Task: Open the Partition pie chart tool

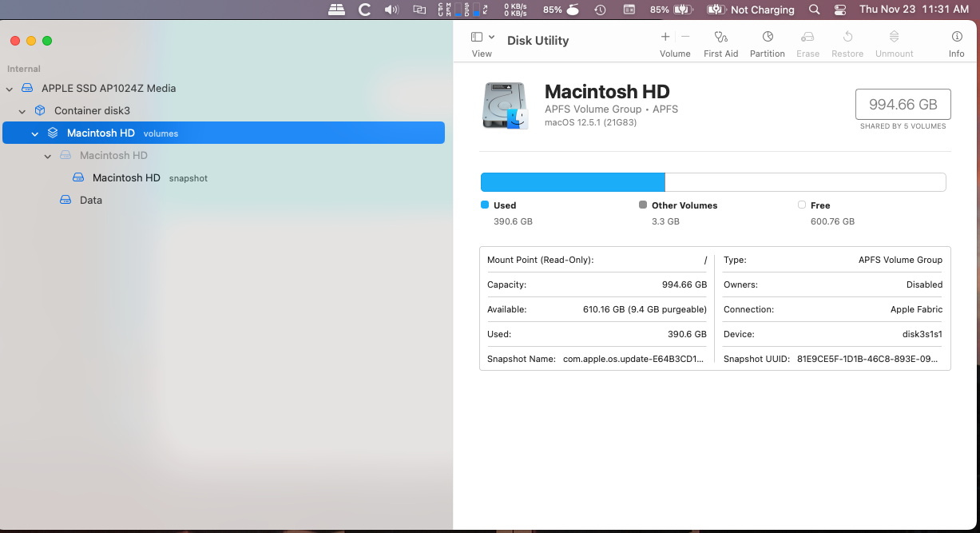Action: coord(768,37)
